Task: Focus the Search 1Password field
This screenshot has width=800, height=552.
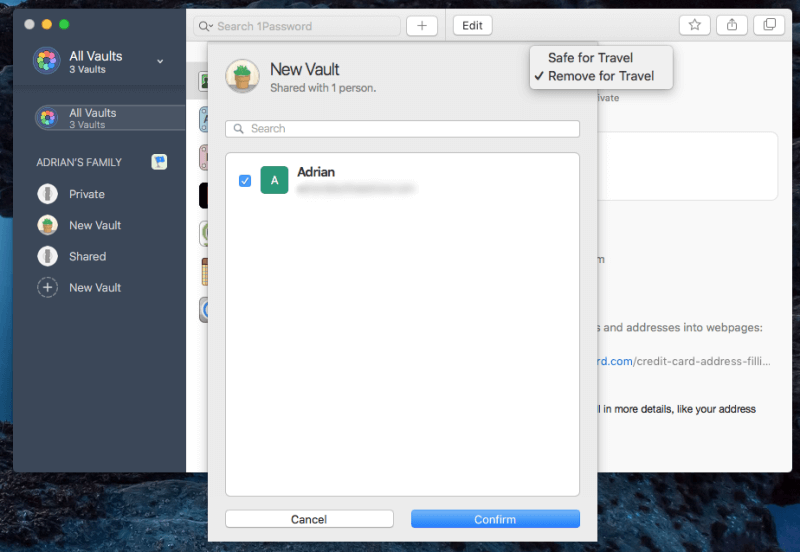Action: pyautogui.click(x=297, y=26)
